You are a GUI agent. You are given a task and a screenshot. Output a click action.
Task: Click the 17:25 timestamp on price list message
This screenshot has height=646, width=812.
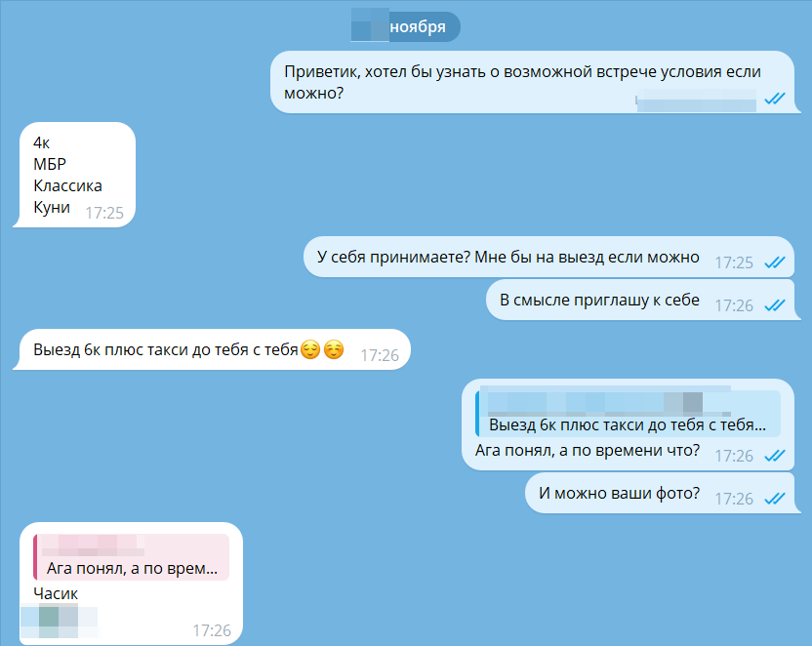pos(104,213)
